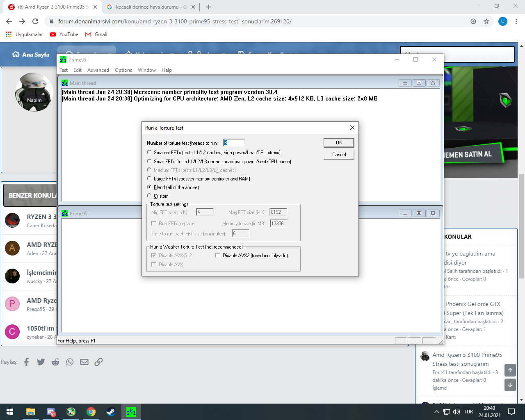Open a new Chrome tab
Image resolution: width=525 pixels, height=420 pixels.
point(209,7)
